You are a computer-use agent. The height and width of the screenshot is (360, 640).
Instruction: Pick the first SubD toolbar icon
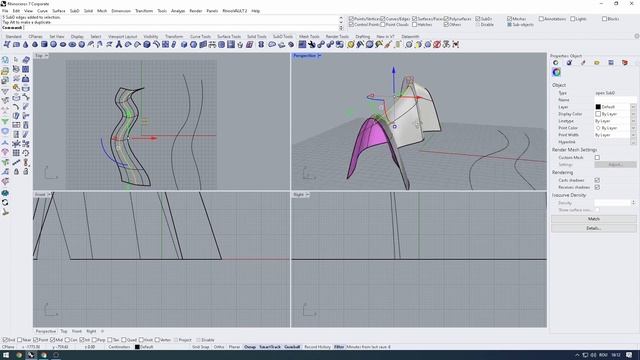(7, 44)
